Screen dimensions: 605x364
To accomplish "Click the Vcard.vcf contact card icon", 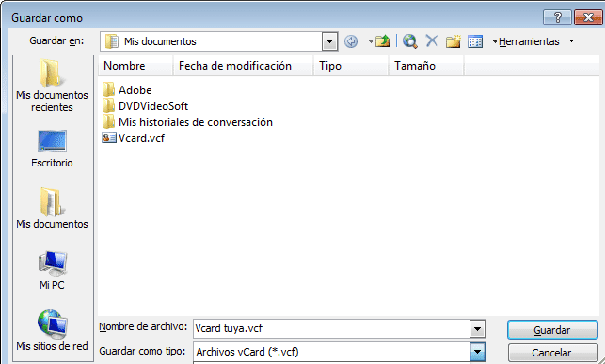I will coord(109,137).
